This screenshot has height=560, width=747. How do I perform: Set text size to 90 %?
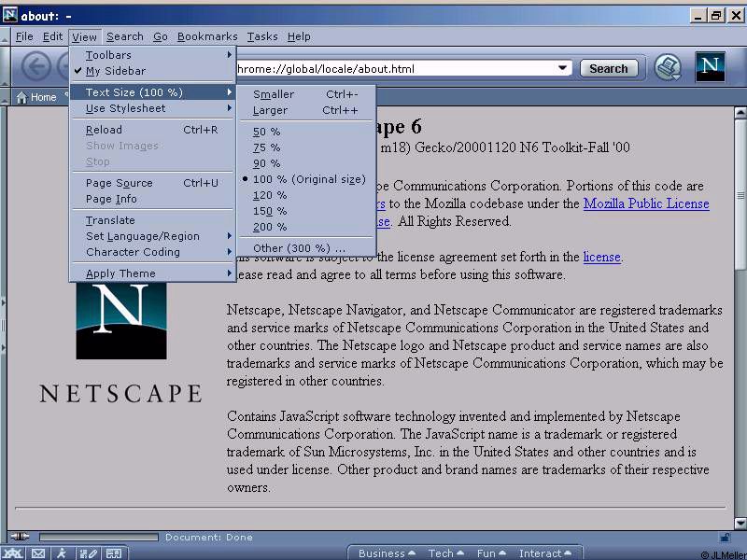click(307, 163)
